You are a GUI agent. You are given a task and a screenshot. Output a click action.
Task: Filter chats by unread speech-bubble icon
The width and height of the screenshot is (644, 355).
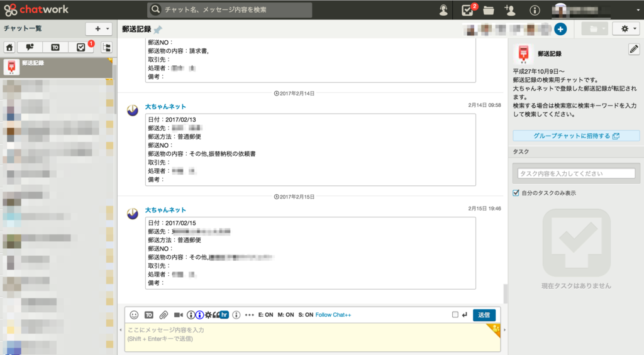30,48
